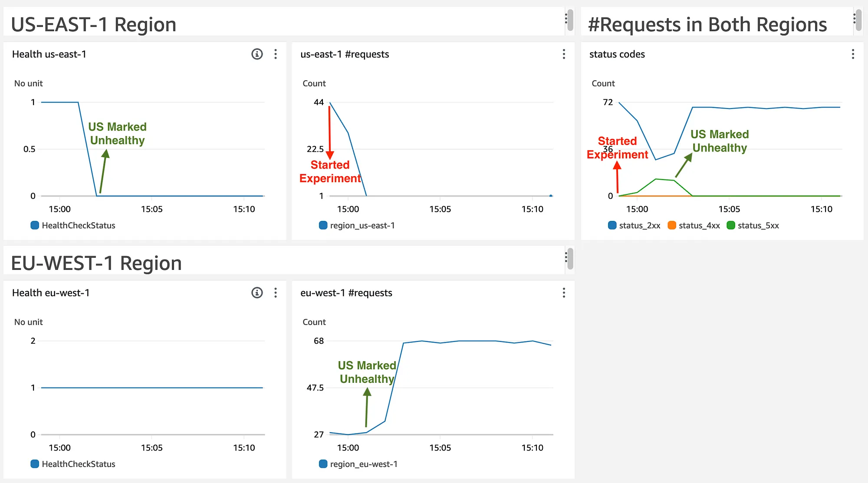Open the three-dot menu on the status codes widget

[852, 54]
